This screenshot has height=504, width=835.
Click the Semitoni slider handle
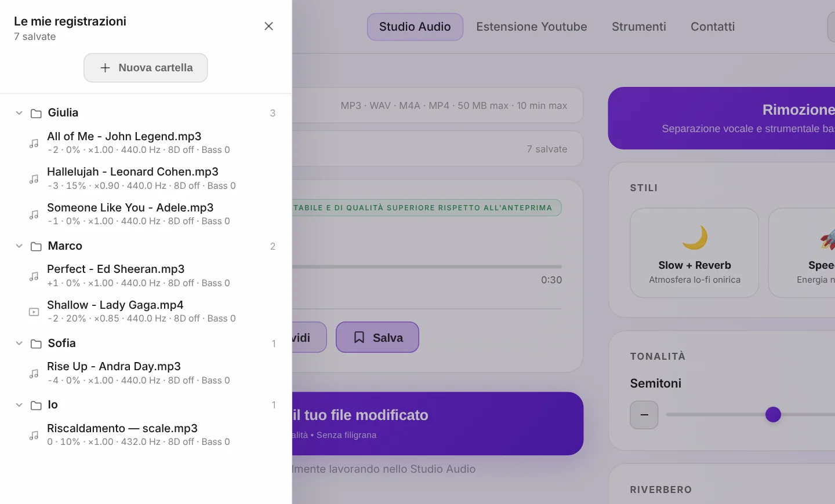pyautogui.click(x=773, y=415)
